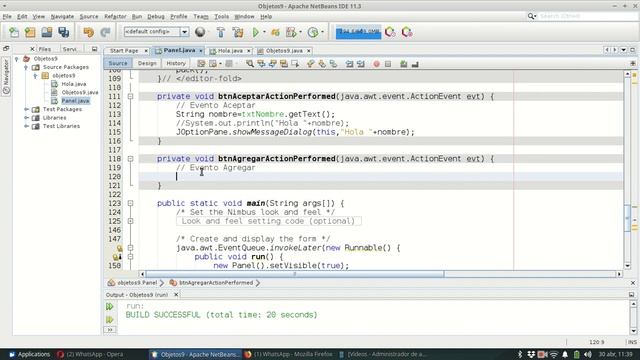This screenshot has height=360, width=640.
Task: Click the Last Edit editor toolbar icon
Action: click(201, 64)
